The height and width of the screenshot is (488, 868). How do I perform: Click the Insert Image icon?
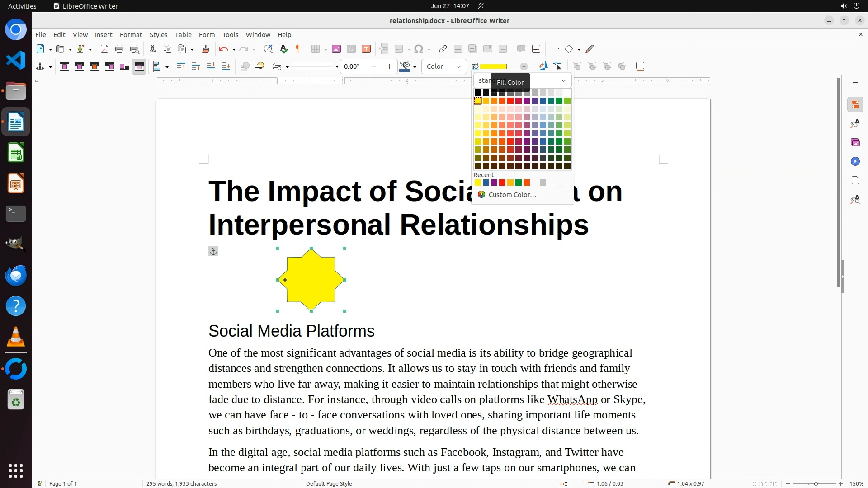pyautogui.click(x=336, y=49)
